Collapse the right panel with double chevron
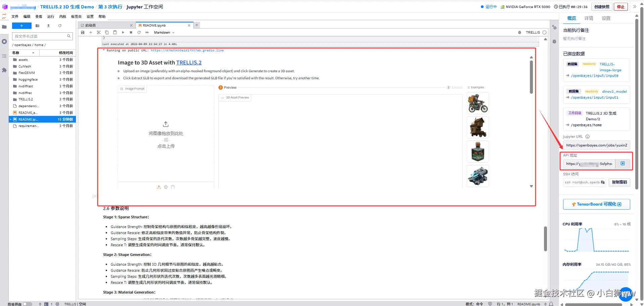The image size is (644, 306). coord(635,7)
